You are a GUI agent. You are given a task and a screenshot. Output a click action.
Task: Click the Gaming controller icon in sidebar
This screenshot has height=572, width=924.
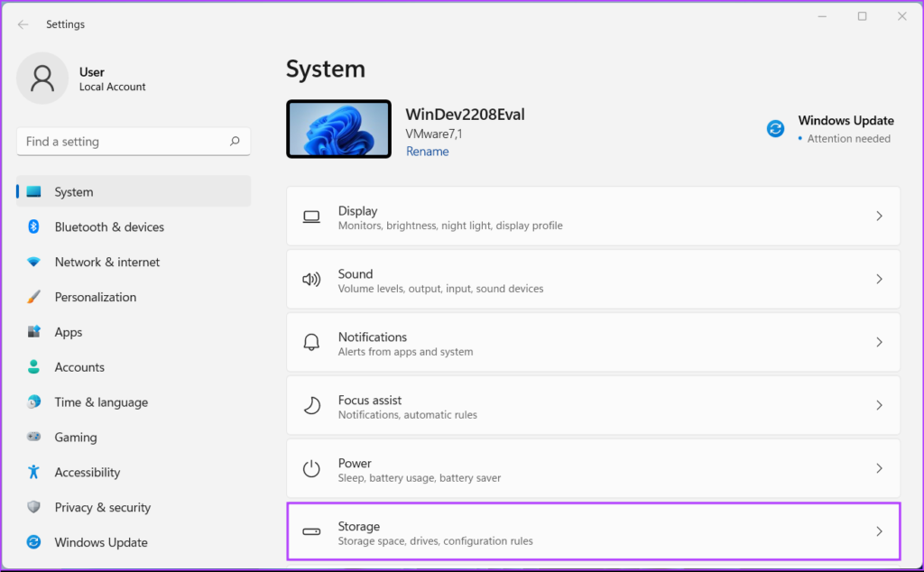(x=33, y=437)
